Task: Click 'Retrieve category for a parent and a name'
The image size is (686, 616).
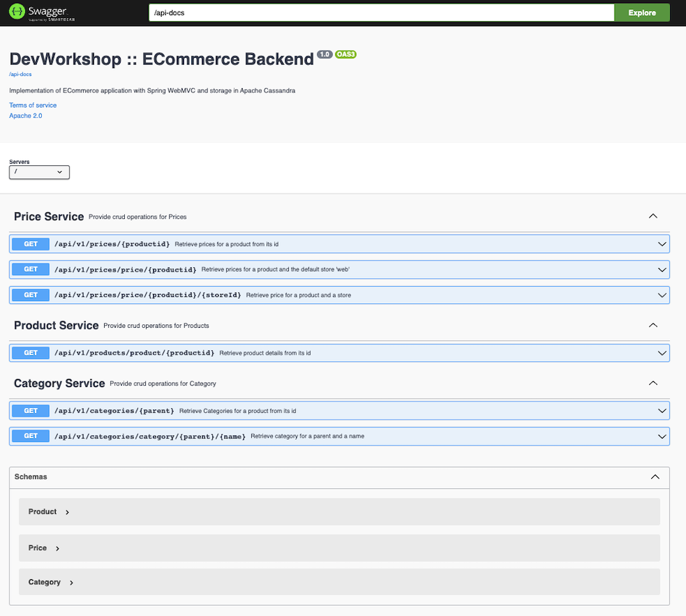Action: tap(307, 436)
